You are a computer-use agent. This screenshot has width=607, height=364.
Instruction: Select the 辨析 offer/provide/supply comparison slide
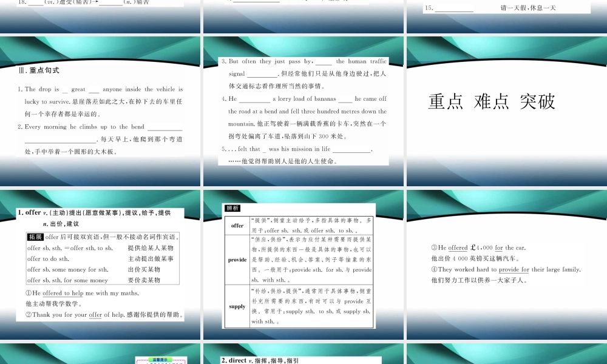(303, 265)
